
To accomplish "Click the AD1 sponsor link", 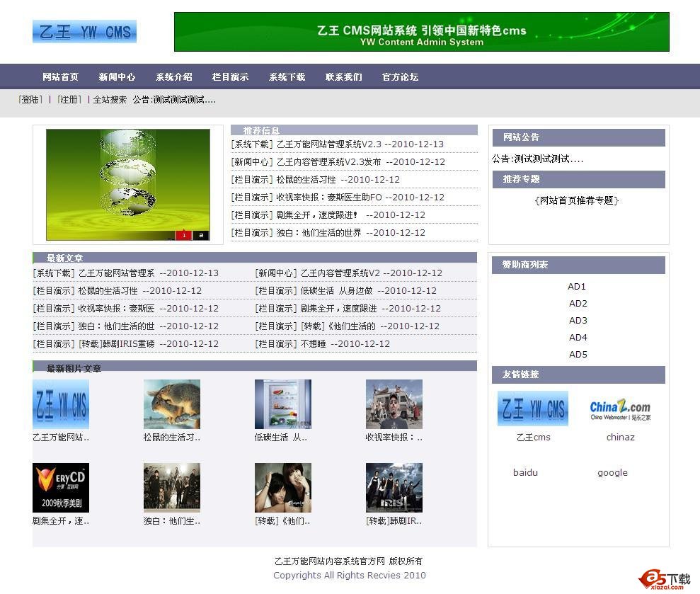I will (x=577, y=286).
